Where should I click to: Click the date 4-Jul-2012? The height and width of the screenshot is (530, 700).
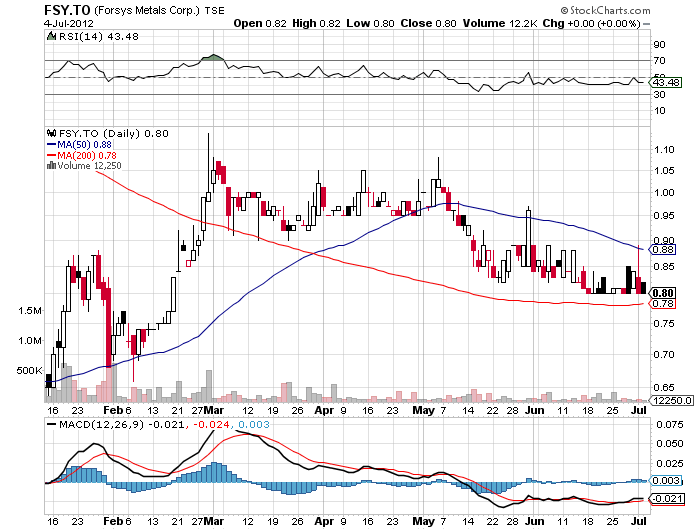69,23
